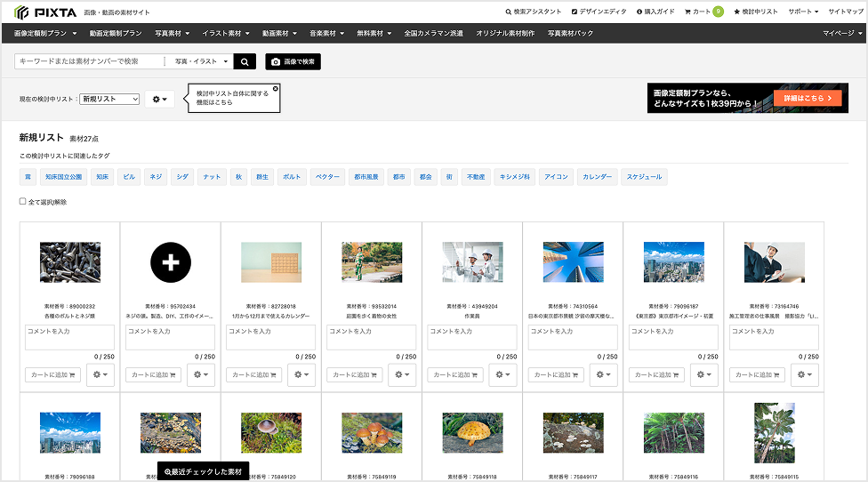Click comment field for item 79096187
Screen dimensions: 868x482
674,338
